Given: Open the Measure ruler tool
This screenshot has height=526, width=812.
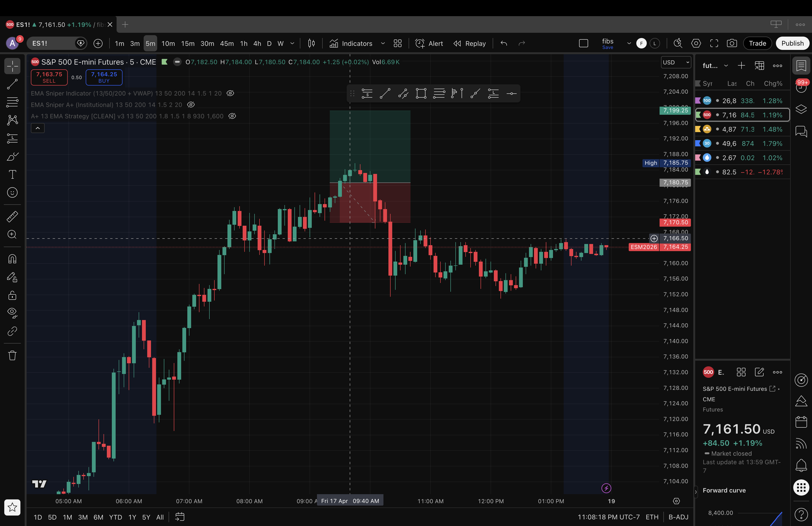Looking at the screenshot, I should click(12, 216).
